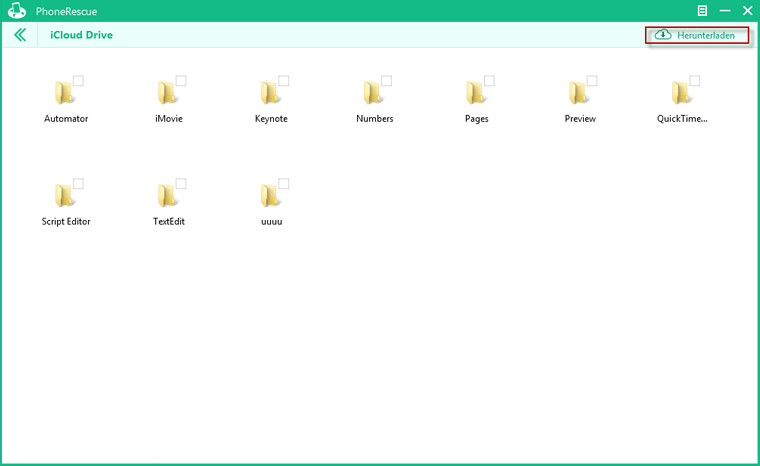Viewport: 760px width, 466px height.
Task: Open the Script Editor folder icon
Action: [x=64, y=195]
